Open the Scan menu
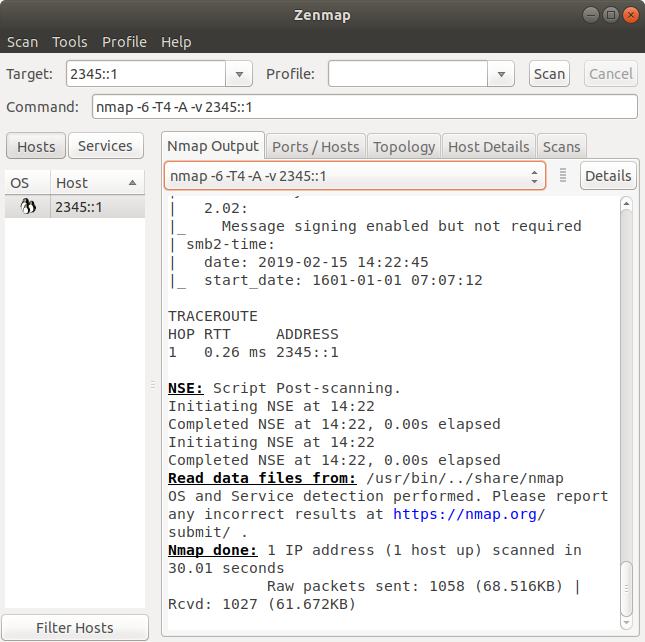Screen dimensions: 645x642 [23, 42]
